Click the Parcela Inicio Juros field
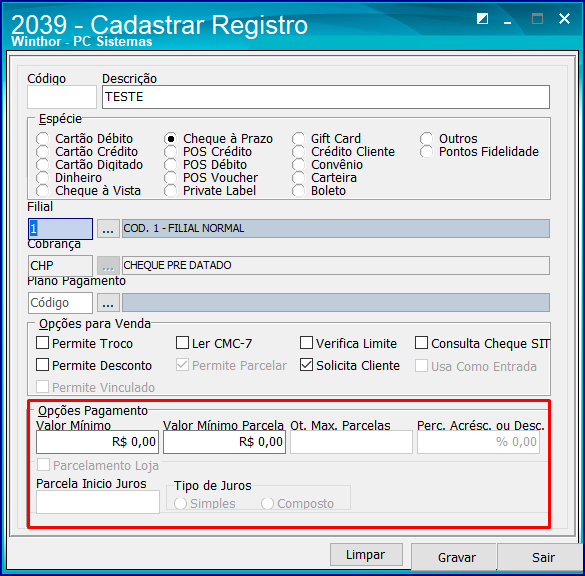585x576 pixels. coord(98,502)
